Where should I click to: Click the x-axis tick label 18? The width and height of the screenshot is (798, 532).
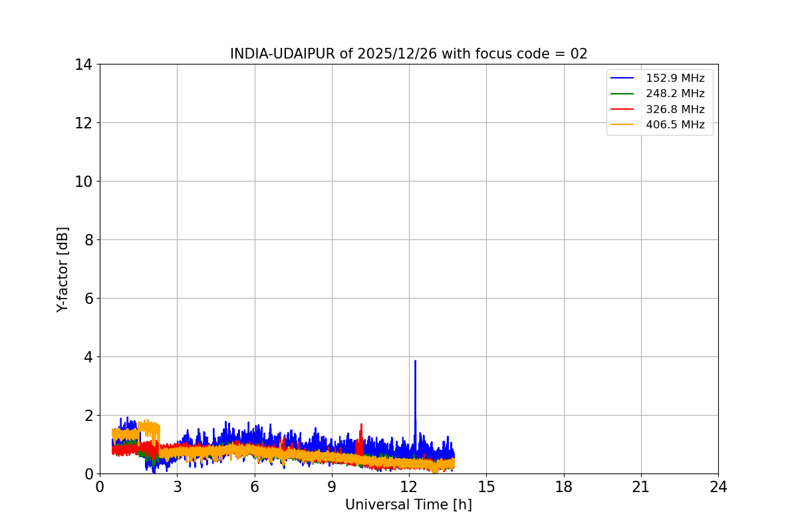click(x=564, y=487)
